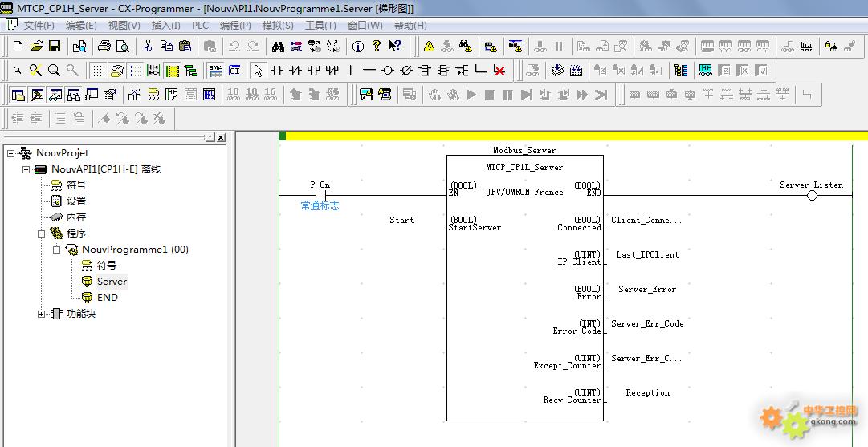This screenshot has width=868, height=447.
Task: Click the red X delete line tool
Action: 499,71
